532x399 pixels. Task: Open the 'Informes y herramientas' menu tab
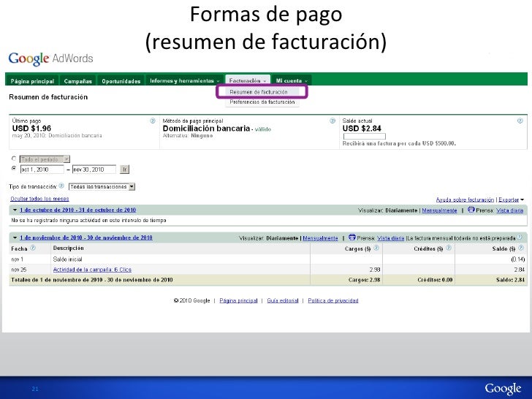click(185, 80)
